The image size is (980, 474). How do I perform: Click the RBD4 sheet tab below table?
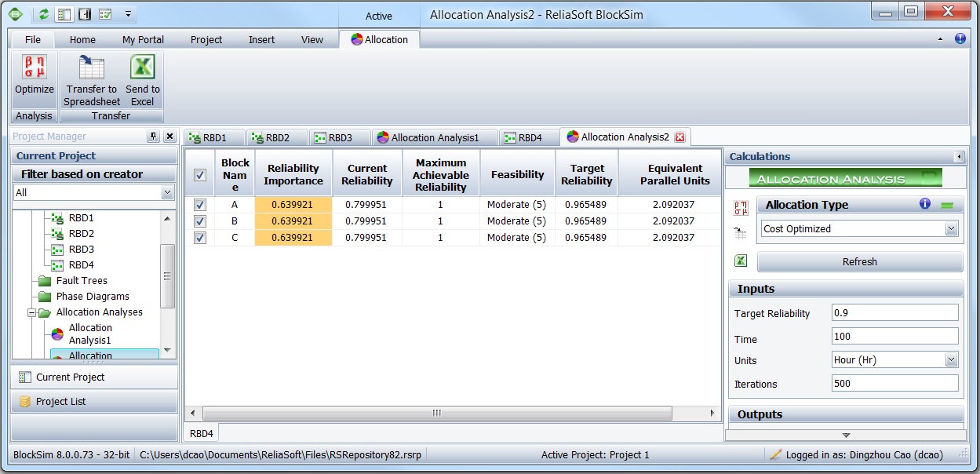click(x=202, y=433)
